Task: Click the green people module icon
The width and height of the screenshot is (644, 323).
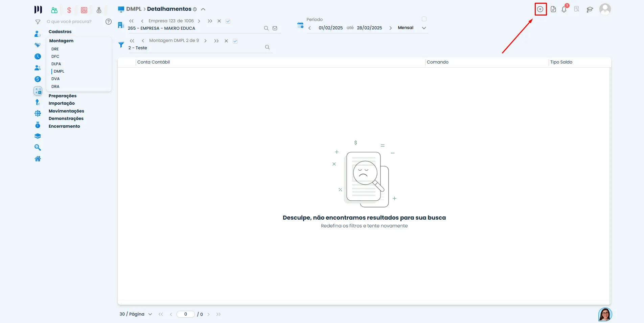Action: point(54,10)
